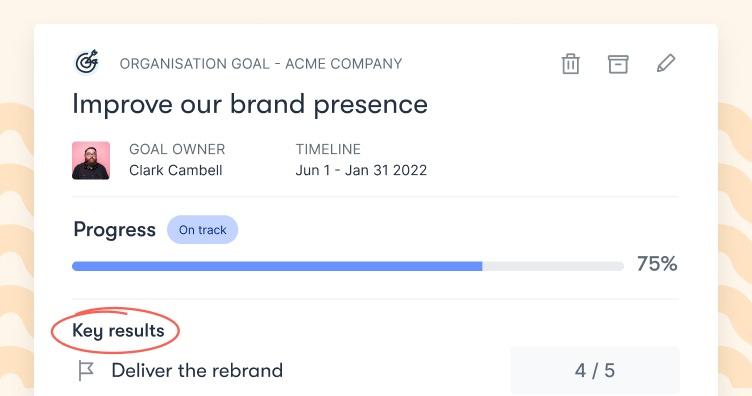752x396 pixels.
Task: Click the target goal icon
Action: pos(87,62)
